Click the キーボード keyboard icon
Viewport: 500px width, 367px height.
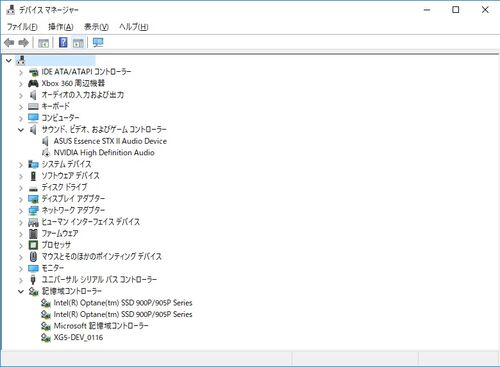click(33, 106)
